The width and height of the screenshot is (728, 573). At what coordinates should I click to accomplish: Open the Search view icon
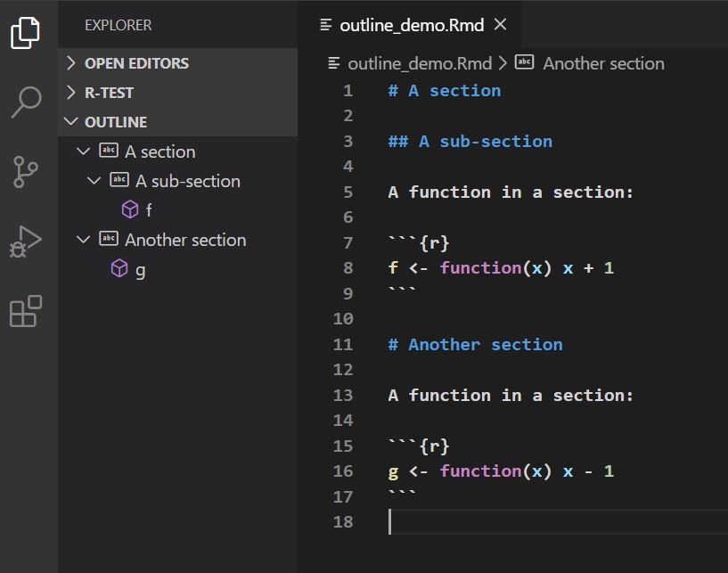click(26, 102)
